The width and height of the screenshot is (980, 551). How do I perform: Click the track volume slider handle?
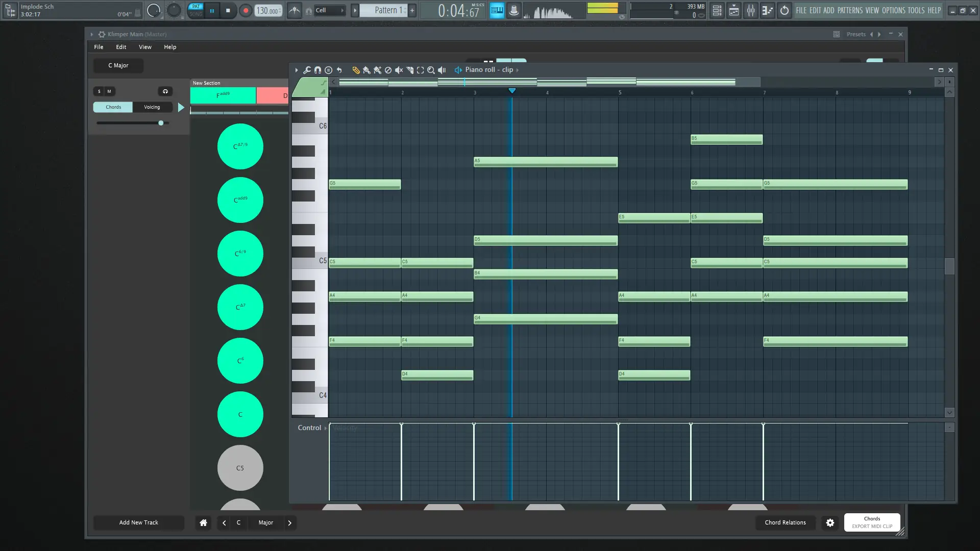161,123
